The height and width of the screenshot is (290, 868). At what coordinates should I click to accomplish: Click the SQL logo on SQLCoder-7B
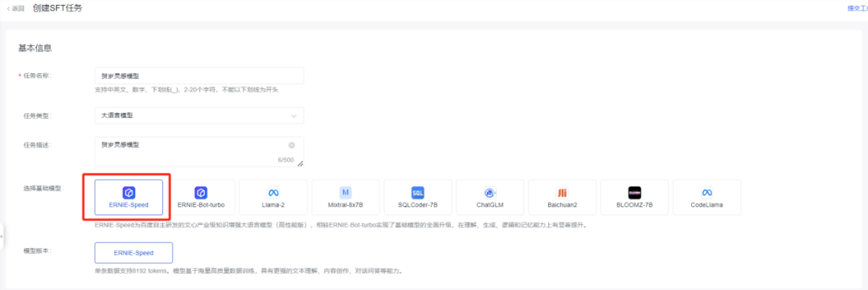(417, 193)
